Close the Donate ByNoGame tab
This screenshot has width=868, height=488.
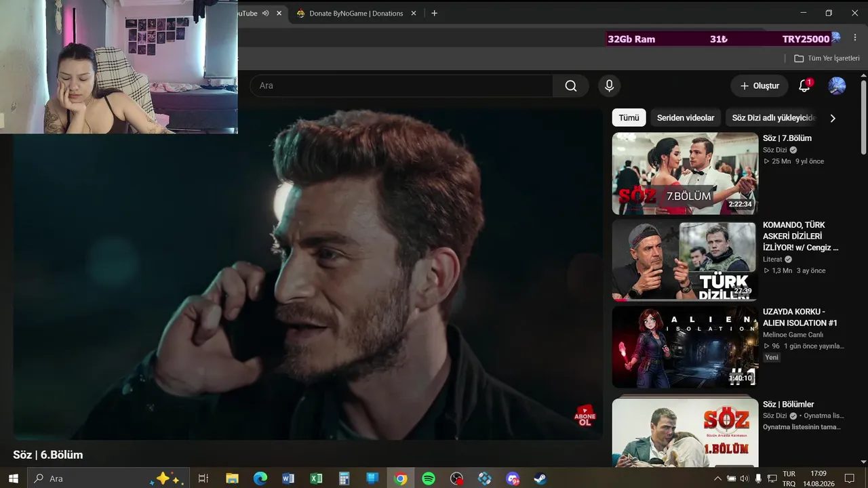(x=414, y=13)
